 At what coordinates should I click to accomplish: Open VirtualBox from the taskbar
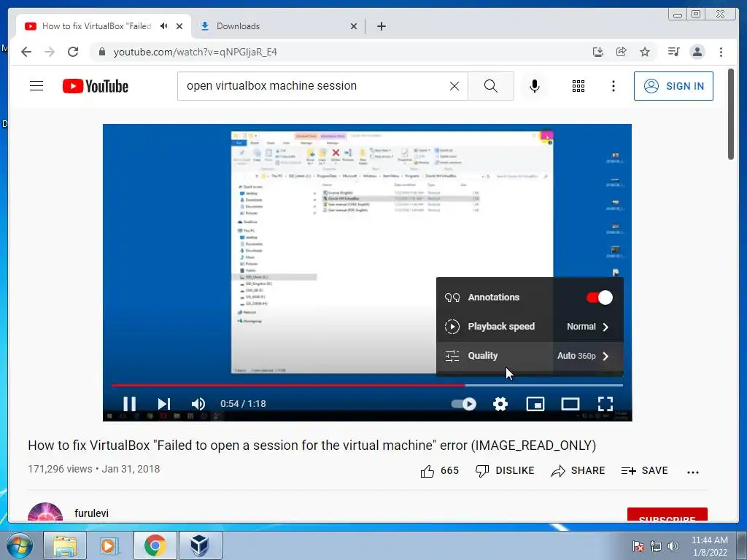(x=200, y=545)
